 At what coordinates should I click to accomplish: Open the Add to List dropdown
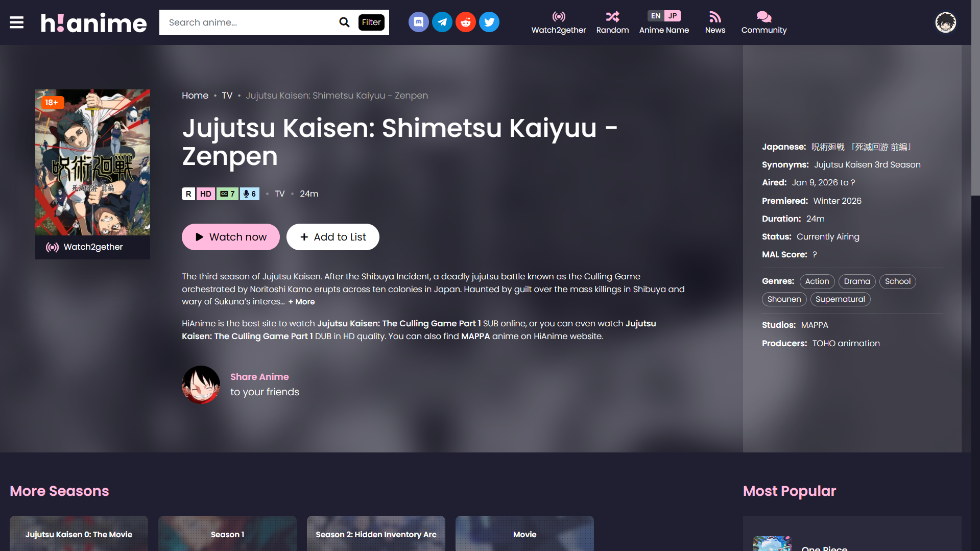pyautogui.click(x=332, y=237)
